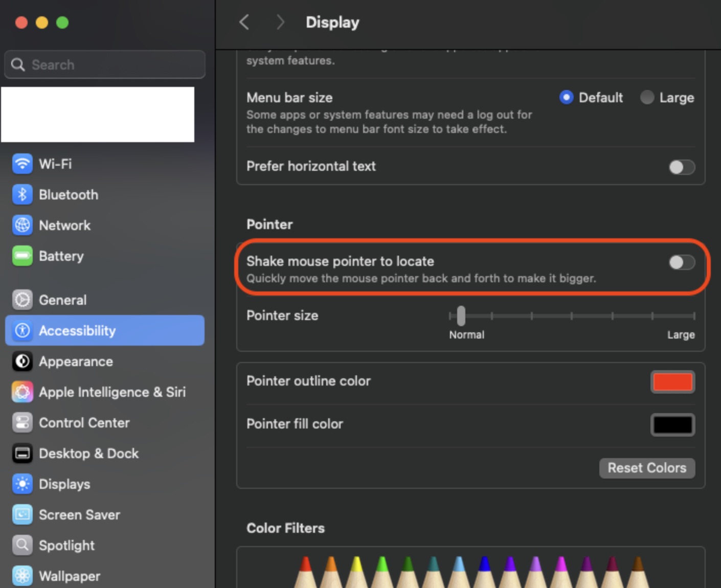Open Bluetooth settings icon

tap(22, 195)
